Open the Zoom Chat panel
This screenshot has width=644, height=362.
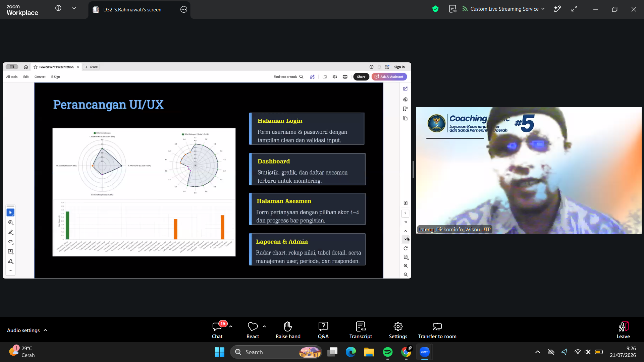pyautogui.click(x=217, y=330)
